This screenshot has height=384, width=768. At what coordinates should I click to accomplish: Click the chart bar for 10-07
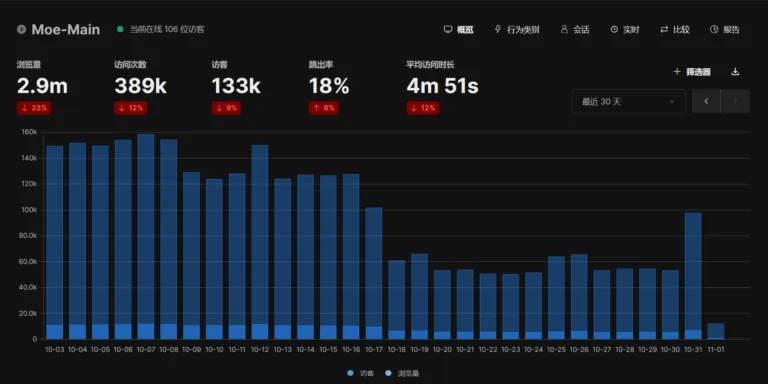coord(146,237)
